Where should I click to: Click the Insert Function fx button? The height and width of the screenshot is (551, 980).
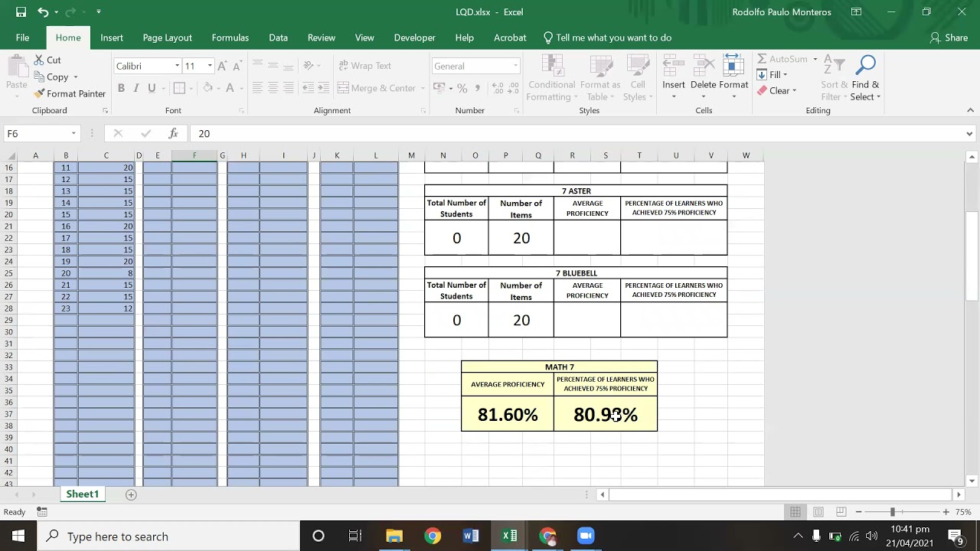pyautogui.click(x=173, y=133)
